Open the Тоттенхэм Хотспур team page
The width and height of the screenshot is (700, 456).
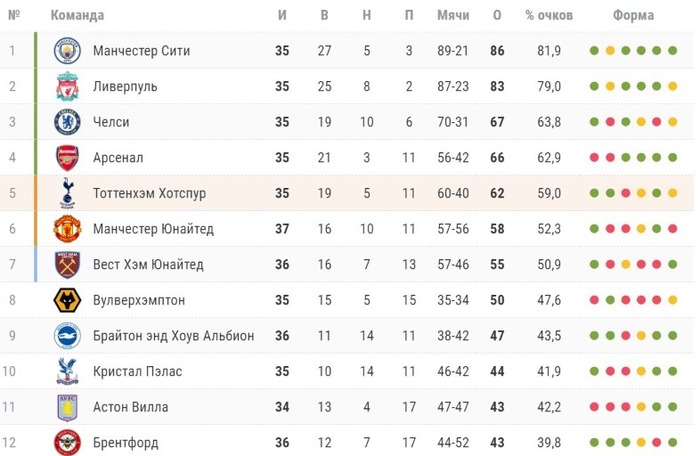(x=149, y=193)
